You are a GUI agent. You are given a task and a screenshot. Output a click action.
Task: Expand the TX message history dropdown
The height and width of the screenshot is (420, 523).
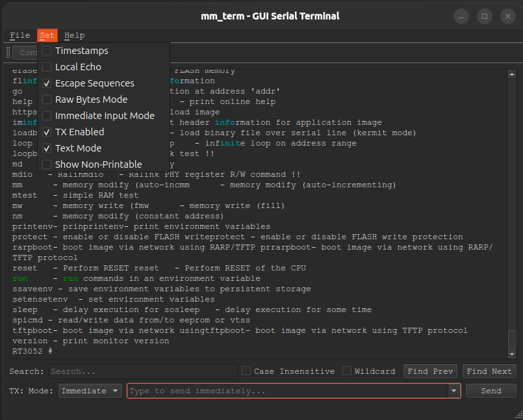454,391
